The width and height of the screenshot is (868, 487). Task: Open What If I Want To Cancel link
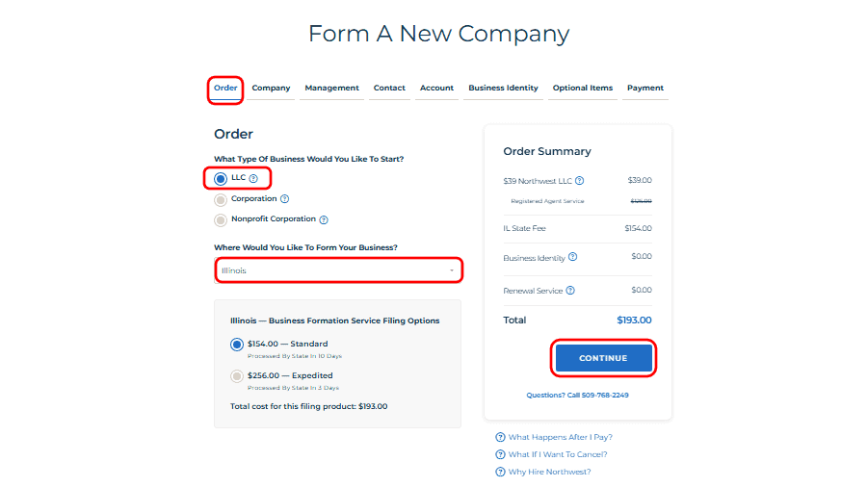coord(557,454)
